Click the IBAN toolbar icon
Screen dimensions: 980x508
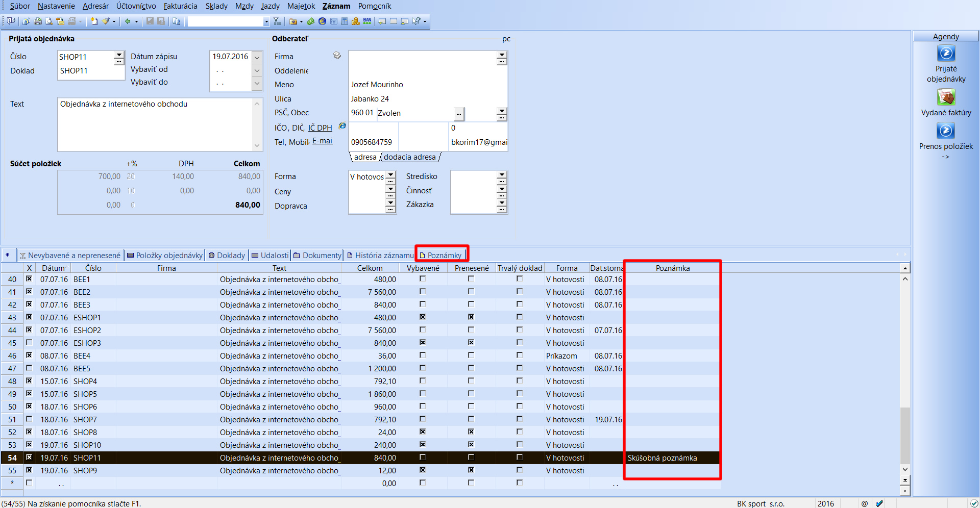click(367, 21)
